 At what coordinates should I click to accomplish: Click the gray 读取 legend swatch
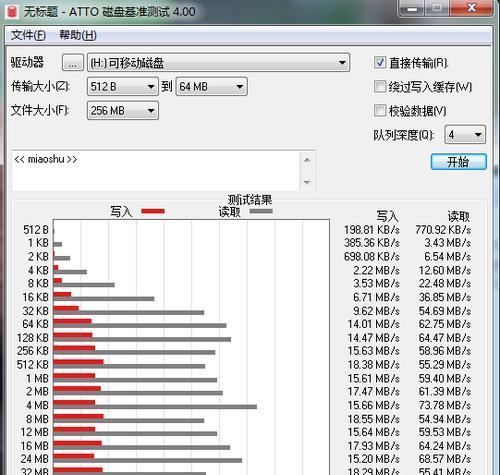pos(261,211)
